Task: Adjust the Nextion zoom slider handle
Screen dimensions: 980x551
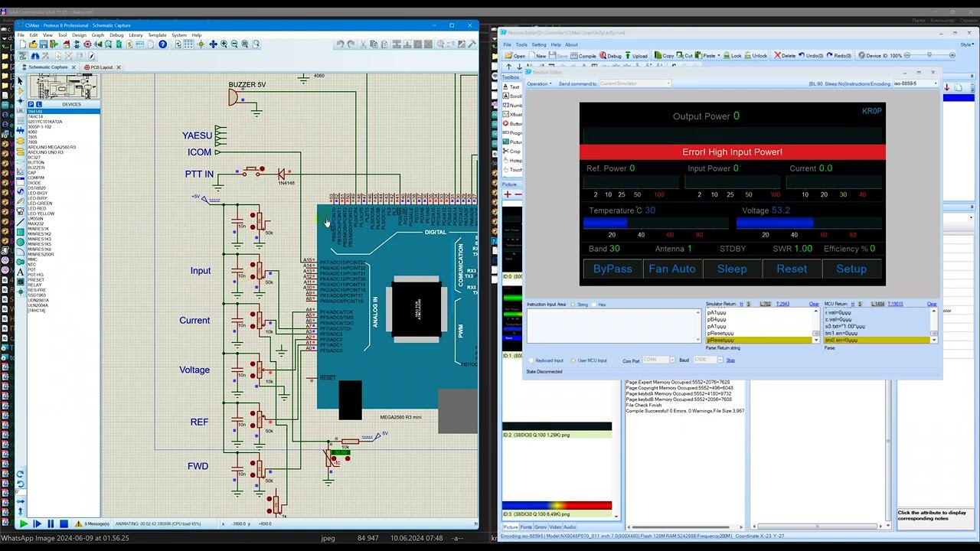Action: [x=929, y=56]
